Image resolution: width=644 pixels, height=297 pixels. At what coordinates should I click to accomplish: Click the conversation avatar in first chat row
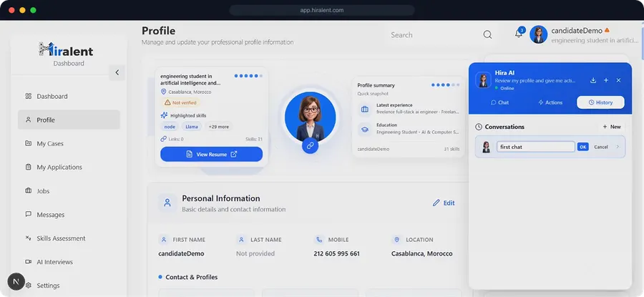coord(487,147)
